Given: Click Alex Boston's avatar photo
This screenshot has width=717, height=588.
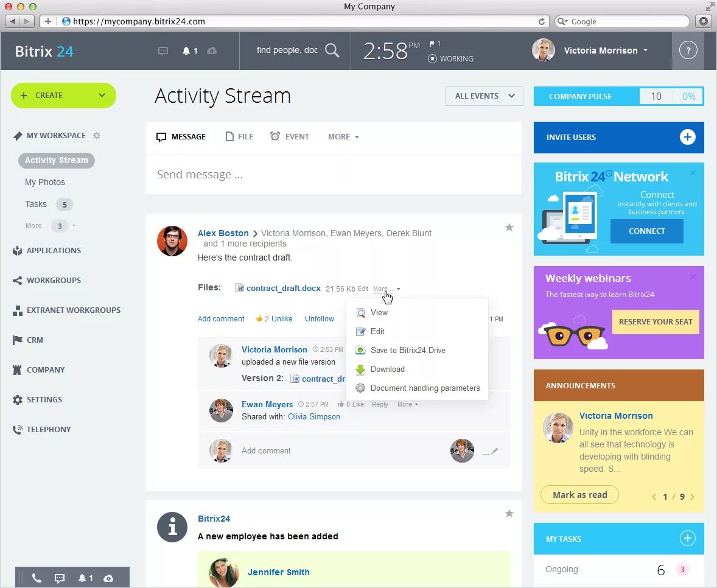Looking at the screenshot, I should [x=172, y=241].
